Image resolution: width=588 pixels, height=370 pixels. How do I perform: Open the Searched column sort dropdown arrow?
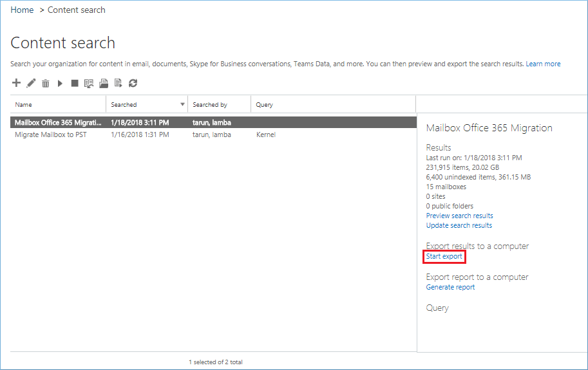182,104
